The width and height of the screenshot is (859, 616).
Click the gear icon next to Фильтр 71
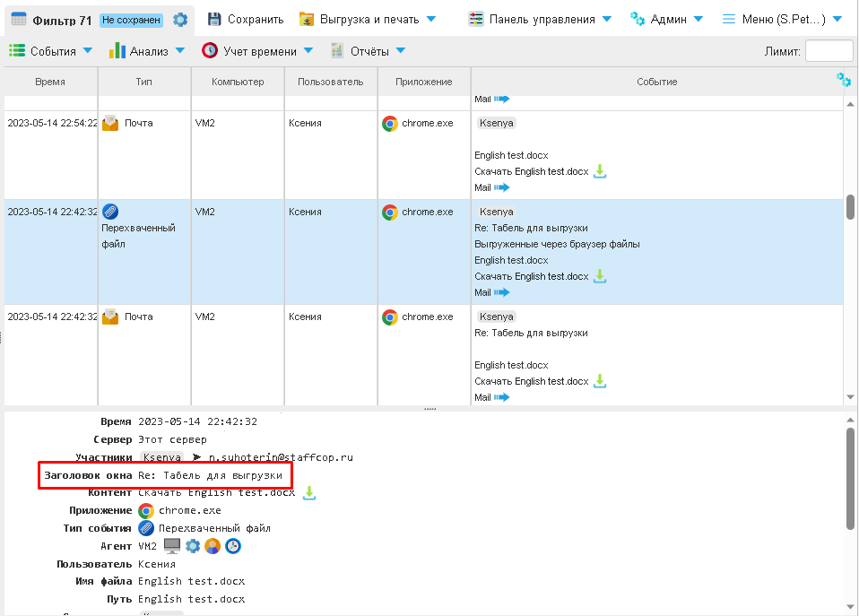tap(180, 19)
